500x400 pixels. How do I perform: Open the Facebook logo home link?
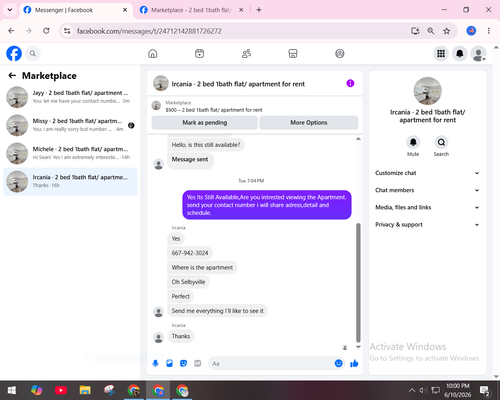[14, 53]
